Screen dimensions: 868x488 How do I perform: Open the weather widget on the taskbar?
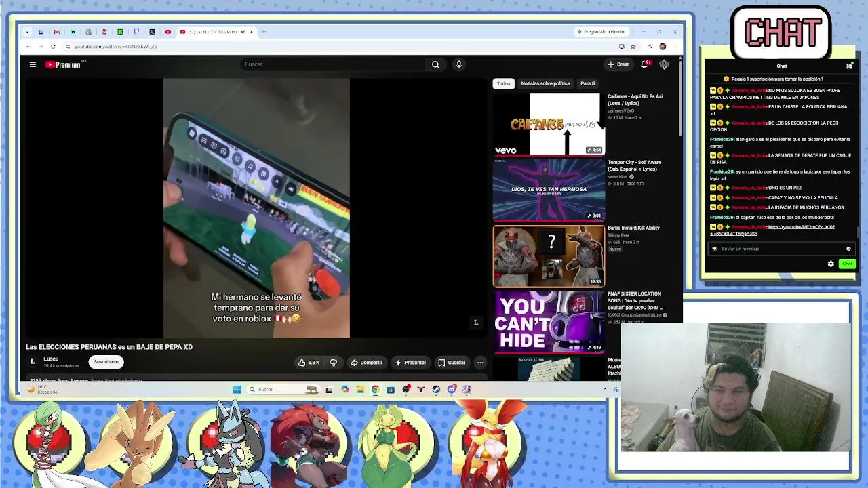click(42, 389)
